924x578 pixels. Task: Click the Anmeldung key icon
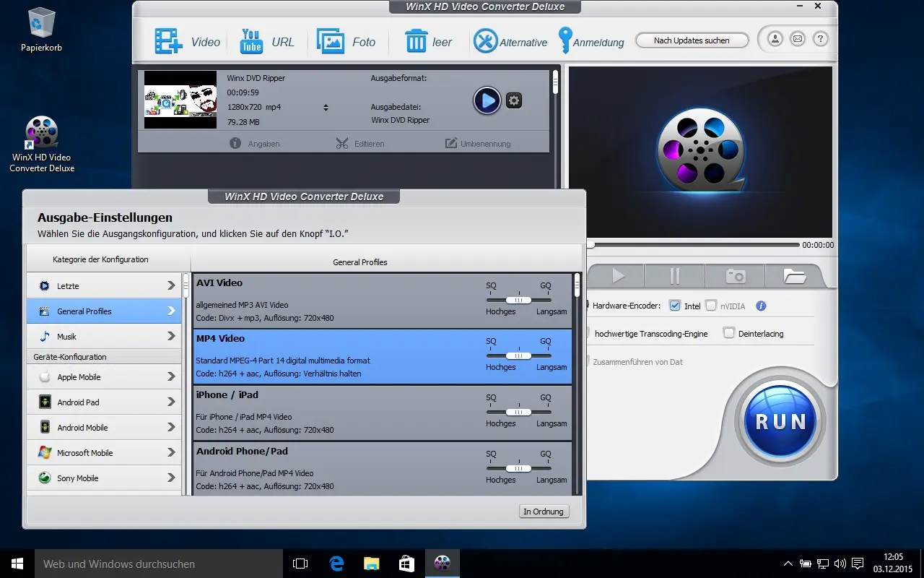[565, 40]
